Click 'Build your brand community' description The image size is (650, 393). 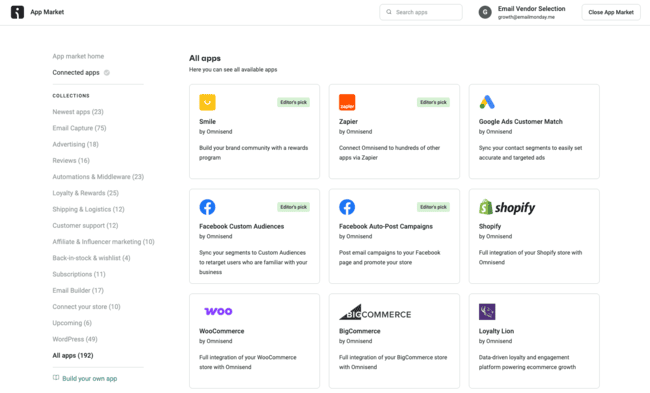(x=254, y=153)
